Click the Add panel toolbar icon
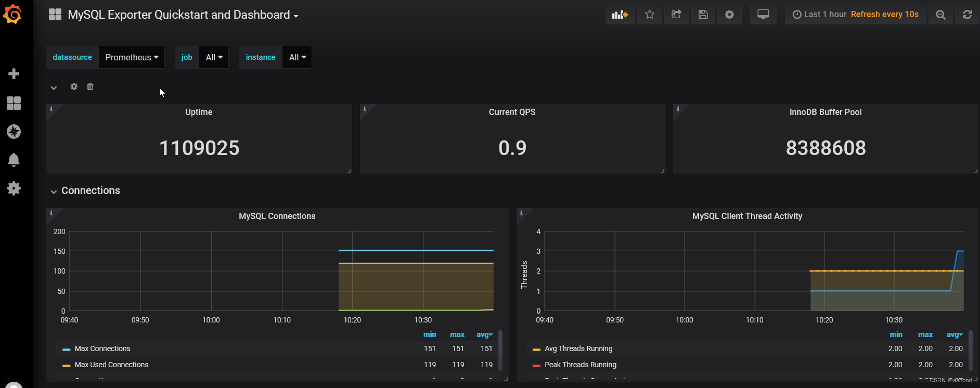Viewport: 980px width, 388px height. tap(620, 15)
